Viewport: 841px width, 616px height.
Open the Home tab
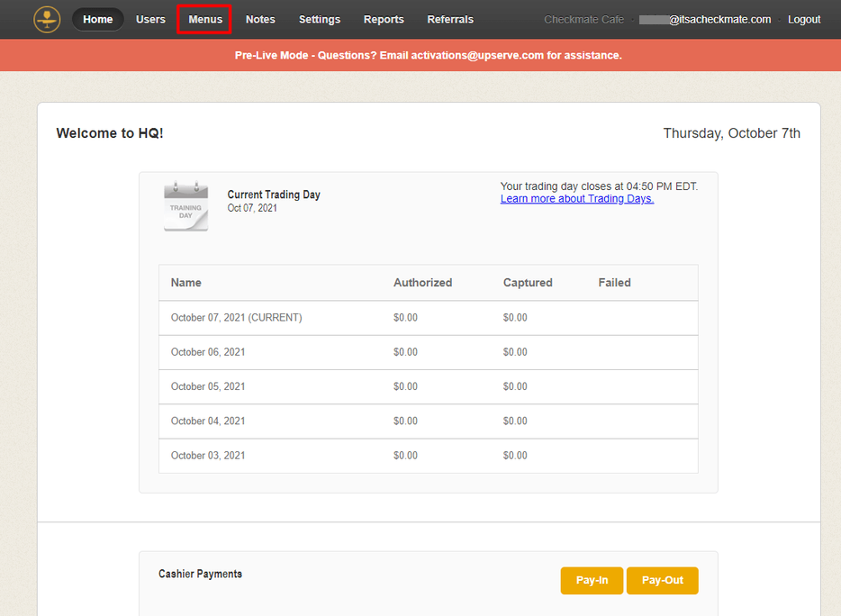point(98,19)
